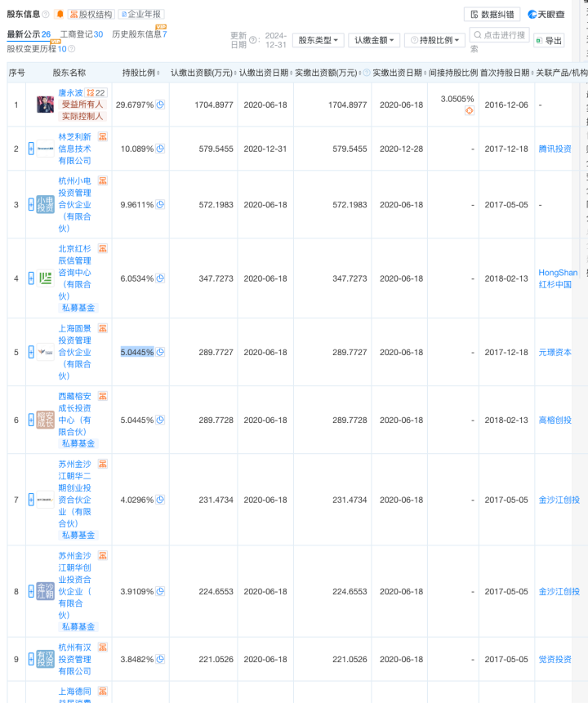The width and height of the screenshot is (588, 703).
Task: Click the indirect holding icon under 3.0505%
Action: click(x=469, y=110)
